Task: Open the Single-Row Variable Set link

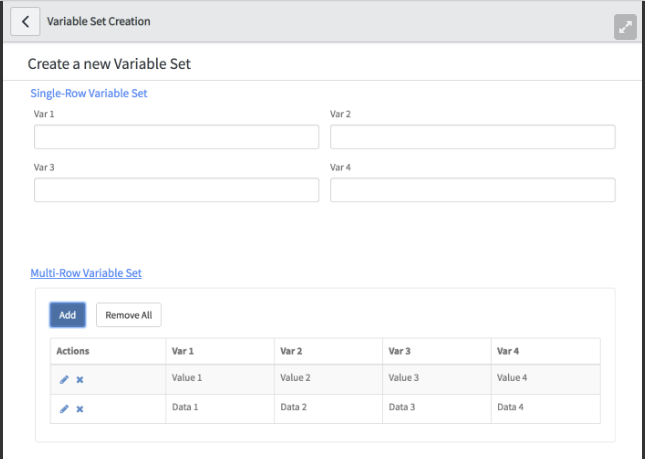Action: pyautogui.click(x=89, y=93)
